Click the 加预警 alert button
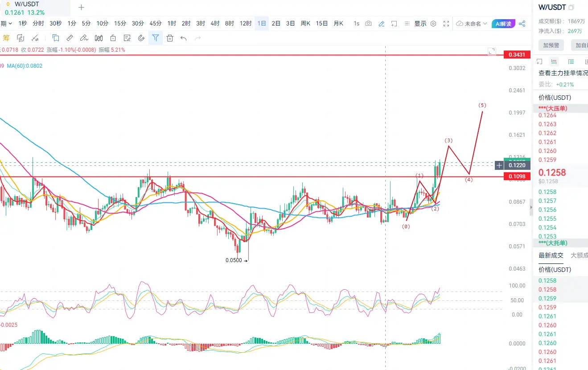Screen dimensions: 588x370 (x=551, y=45)
